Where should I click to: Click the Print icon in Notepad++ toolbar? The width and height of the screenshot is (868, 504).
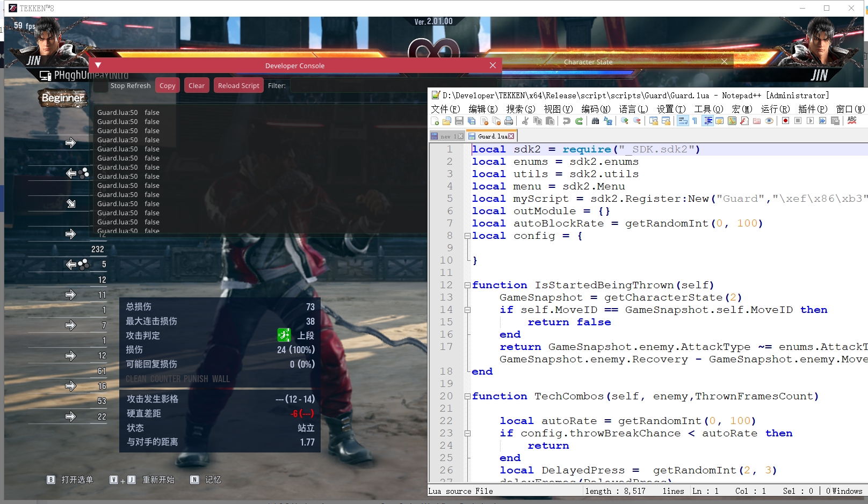(509, 121)
